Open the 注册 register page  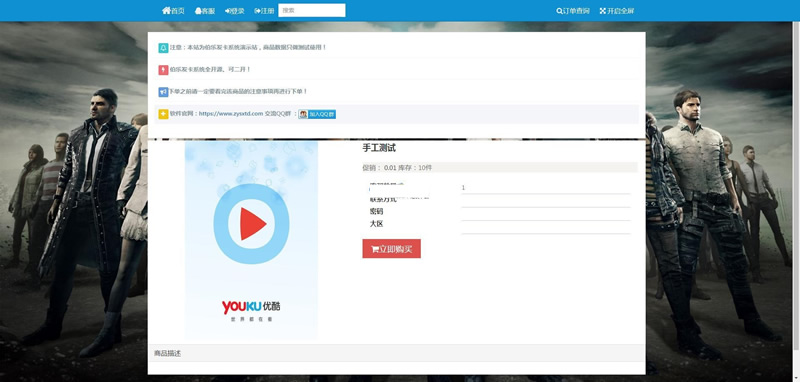[x=264, y=11]
